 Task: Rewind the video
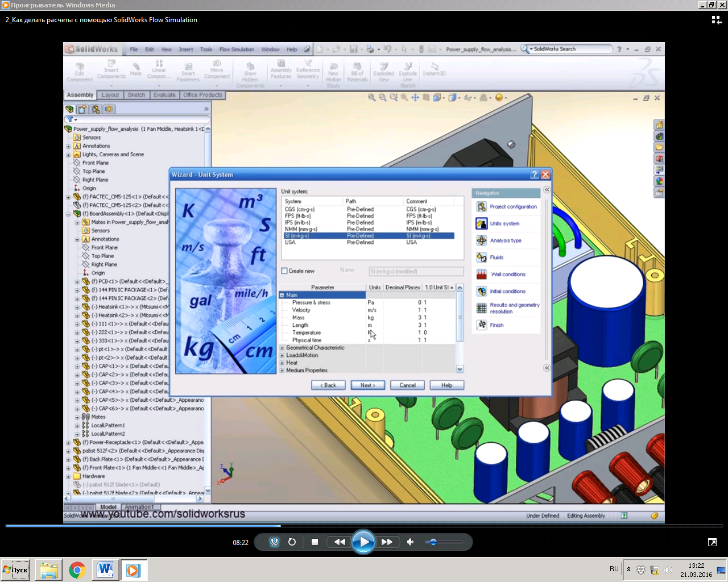(x=340, y=542)
